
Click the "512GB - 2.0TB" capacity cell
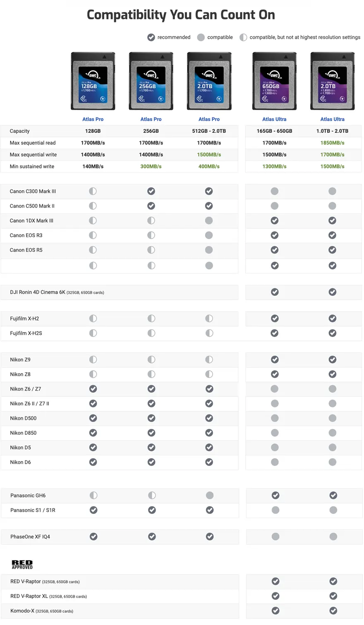(209, 131)
